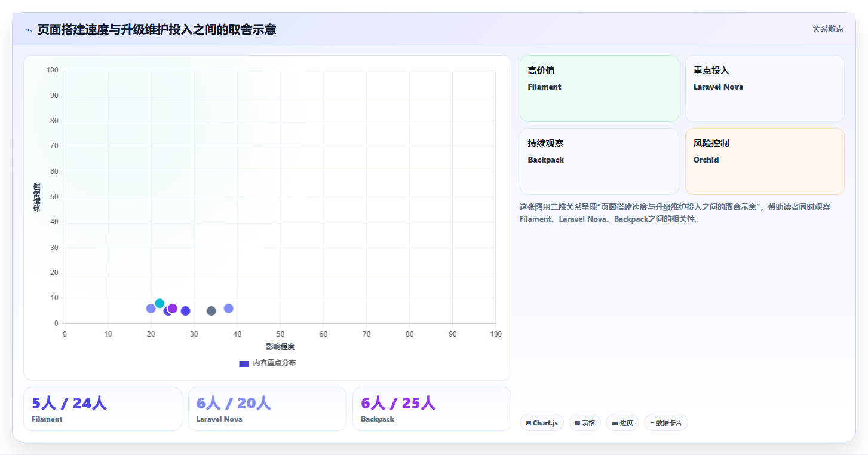868x455 pixels.
Task: Click the title 页面搭建速度与升级维护投入之间的取舍示意
Action: click(x=157, y=29)
